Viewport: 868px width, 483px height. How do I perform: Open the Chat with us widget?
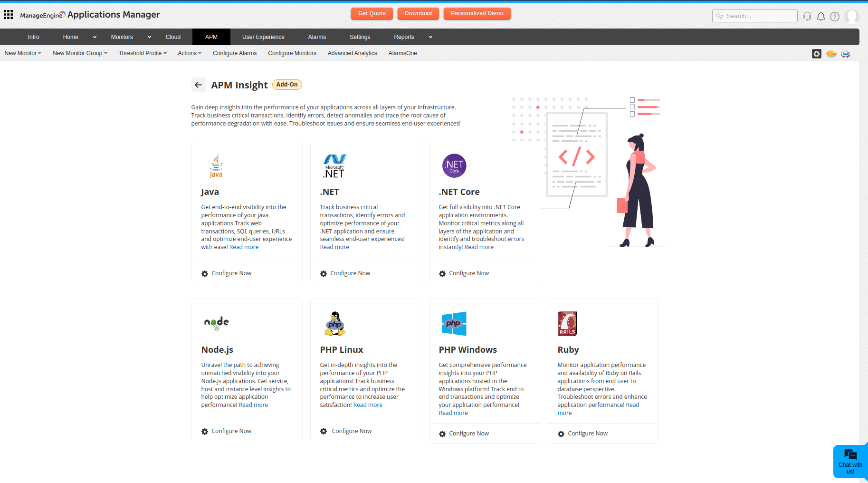pos(850,461)
